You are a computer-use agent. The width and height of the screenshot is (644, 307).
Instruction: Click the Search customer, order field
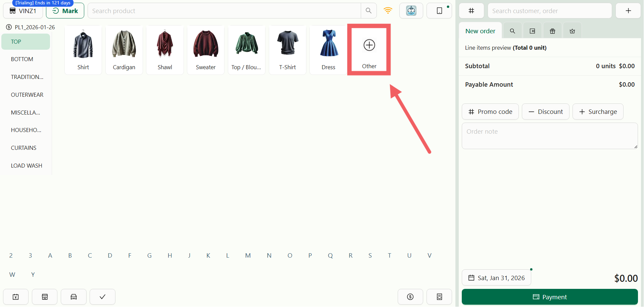coord(550,11)
